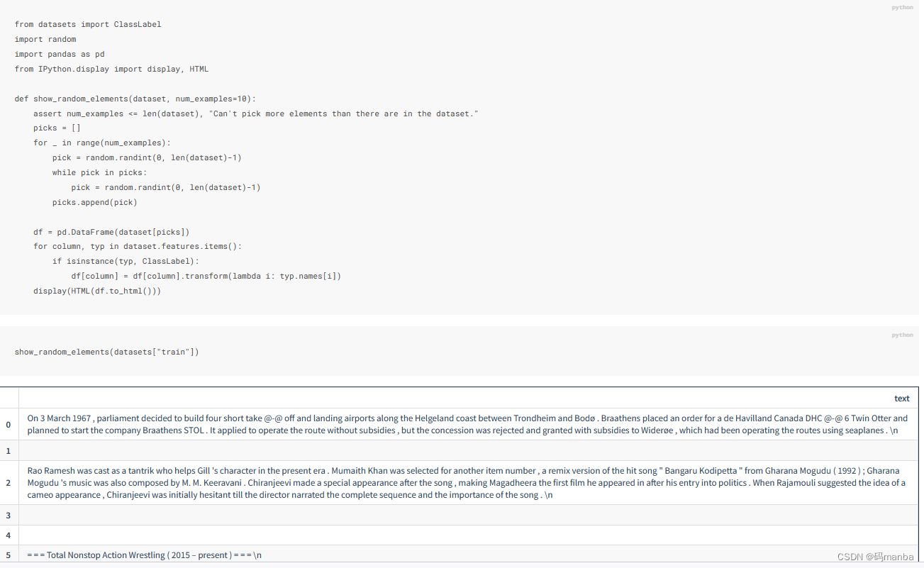Click the 'Total Nonstop Action Wrestling' cell
The width and height of the screenshot is (924, 568).
point(468,555)
